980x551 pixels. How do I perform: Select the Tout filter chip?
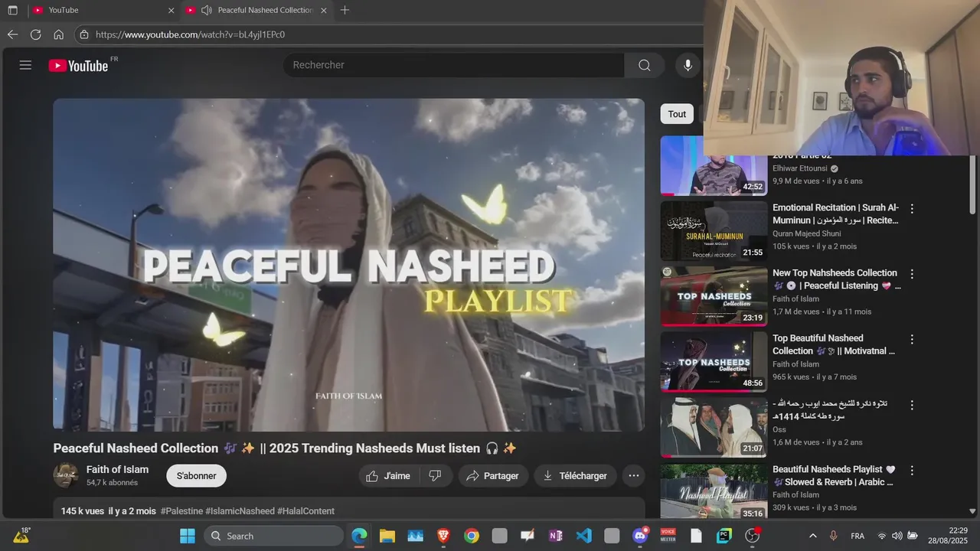pos(677,114)
